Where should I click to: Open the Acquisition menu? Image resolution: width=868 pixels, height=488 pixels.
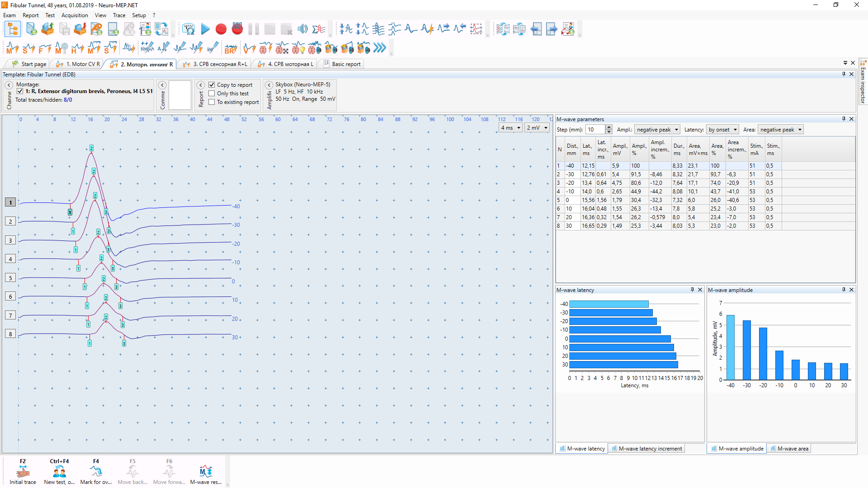pyautogui.click(x=75, y=15)
